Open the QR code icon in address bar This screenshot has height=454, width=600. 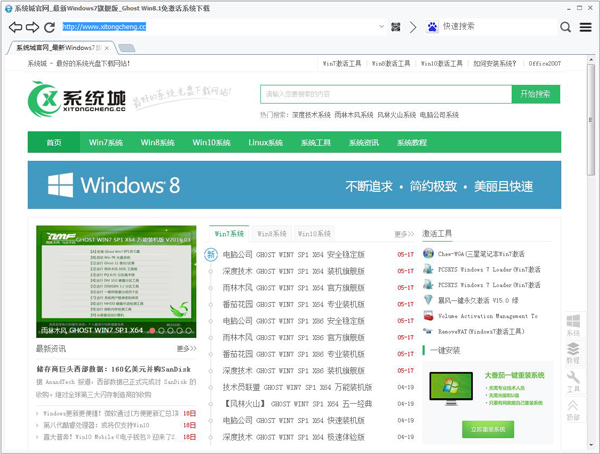click(396, 27)
